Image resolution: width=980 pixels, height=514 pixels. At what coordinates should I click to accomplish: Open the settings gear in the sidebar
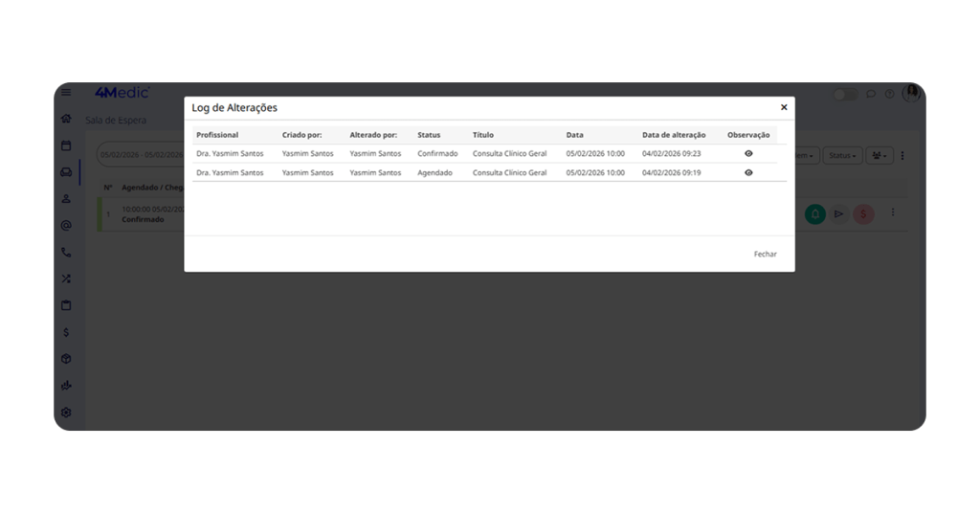point(66,413)
